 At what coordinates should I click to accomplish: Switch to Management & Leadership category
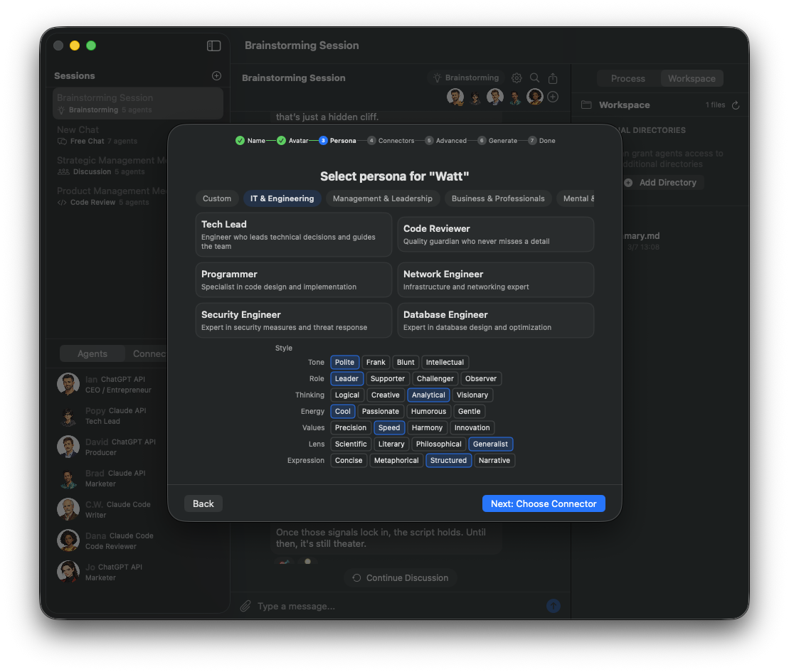(x=382, y=198)
